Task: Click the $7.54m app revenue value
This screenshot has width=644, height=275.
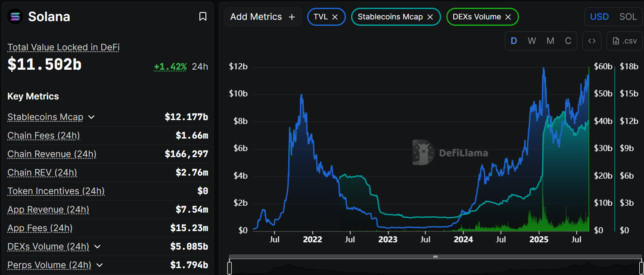Action: pos(192,210)
